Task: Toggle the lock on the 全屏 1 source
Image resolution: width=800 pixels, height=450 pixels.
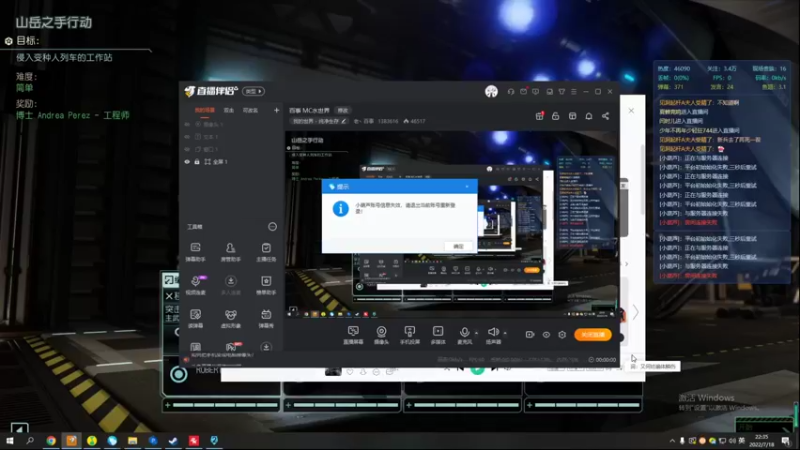Action: [197, 162]
